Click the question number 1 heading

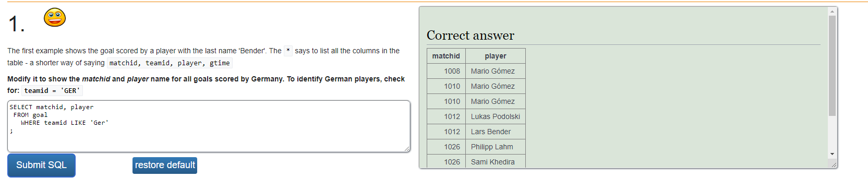click(16, 24)
